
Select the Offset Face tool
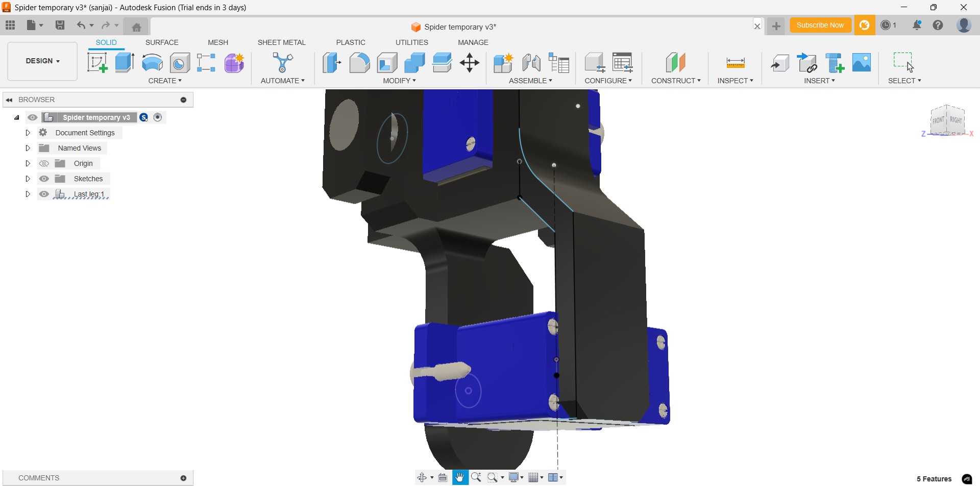pyautogui.click(x=442, y=63)
